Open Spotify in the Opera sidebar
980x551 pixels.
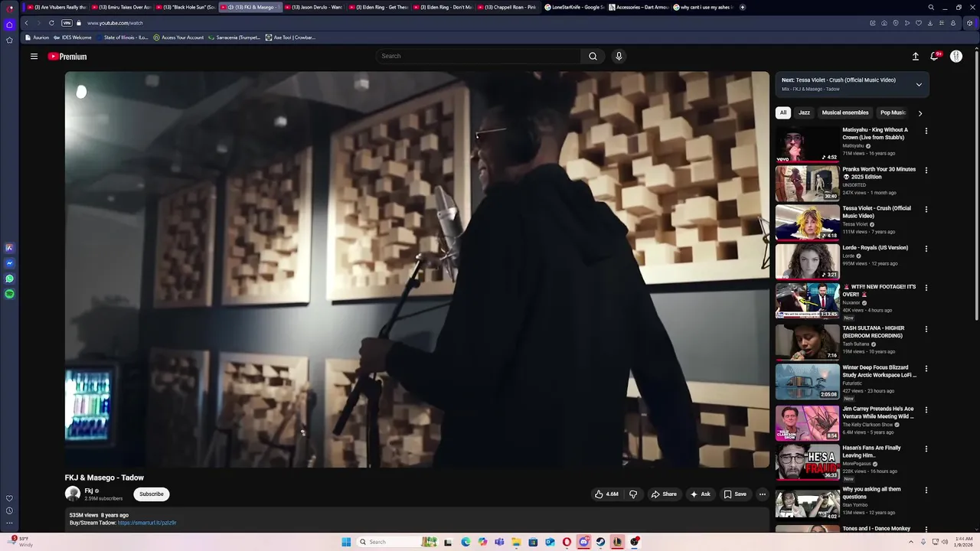click(x=9, y=294)
